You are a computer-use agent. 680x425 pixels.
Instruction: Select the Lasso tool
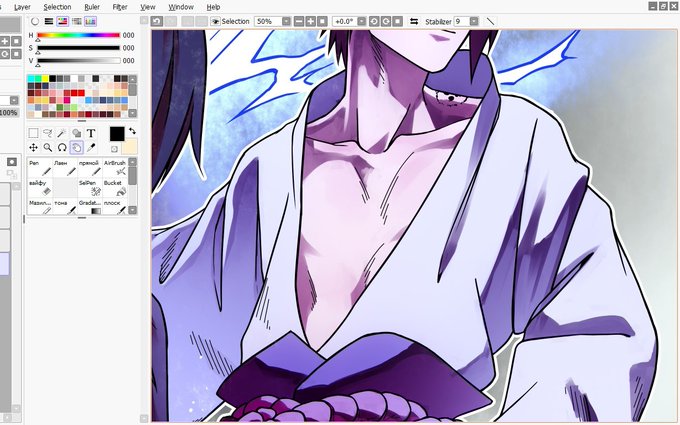(48, 133)
